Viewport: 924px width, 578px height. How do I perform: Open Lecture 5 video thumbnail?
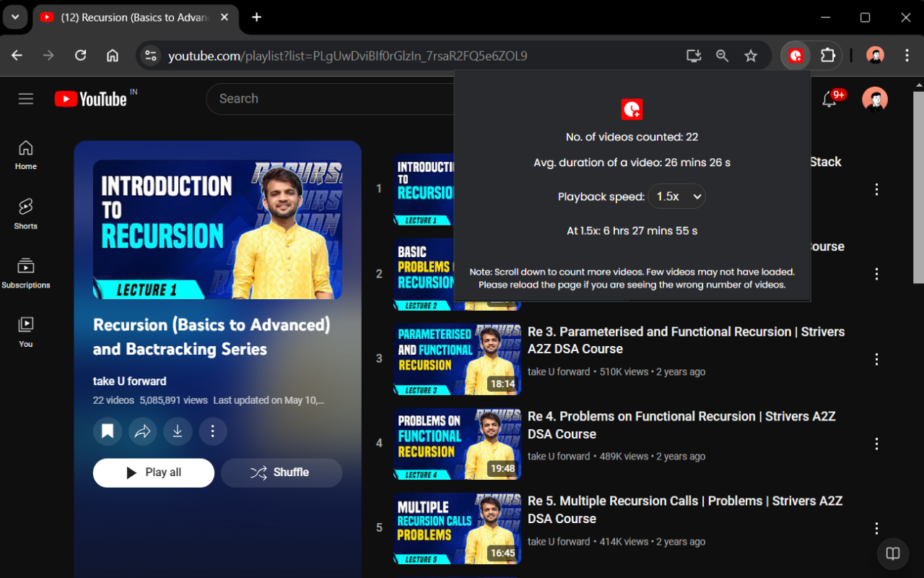tap(457, 528)
